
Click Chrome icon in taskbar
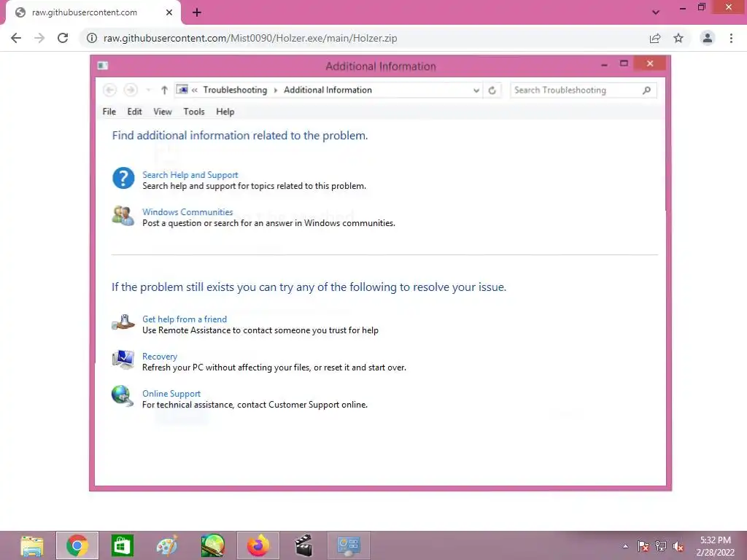77,545
